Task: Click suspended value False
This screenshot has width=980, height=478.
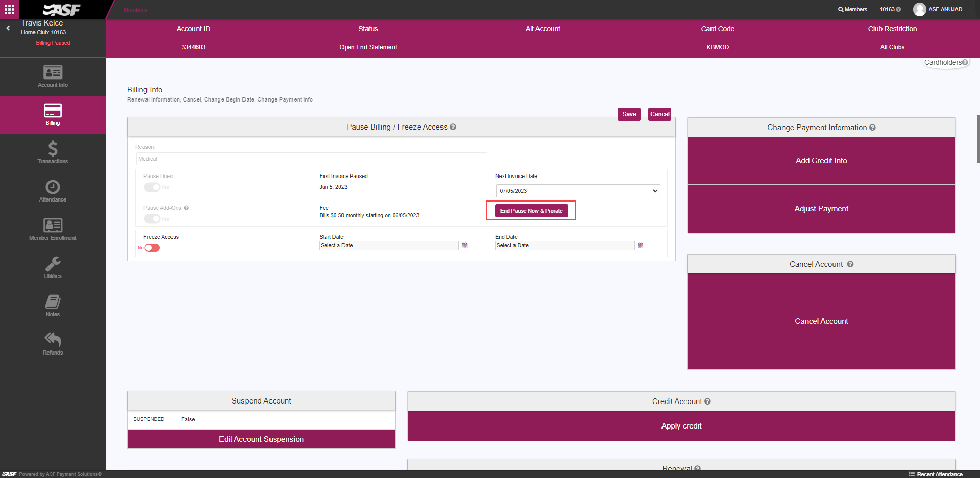Action: (188, 419)
